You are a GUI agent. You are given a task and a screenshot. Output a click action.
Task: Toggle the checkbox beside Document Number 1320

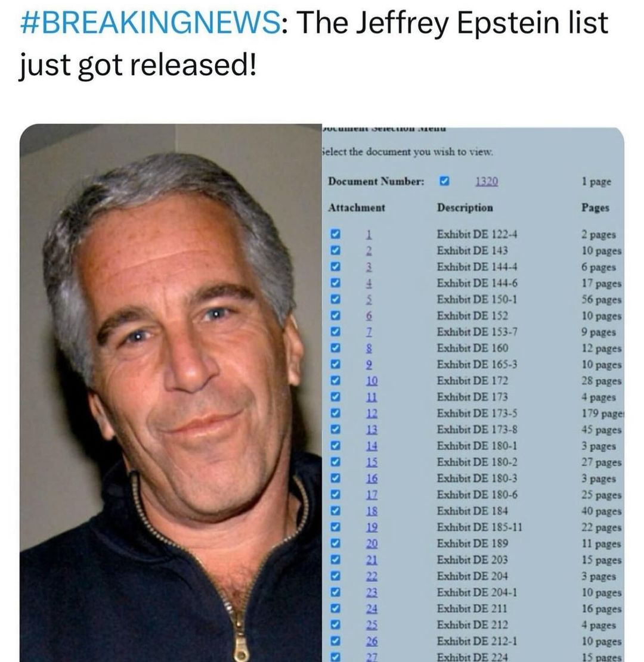click(x=444, y=181)
